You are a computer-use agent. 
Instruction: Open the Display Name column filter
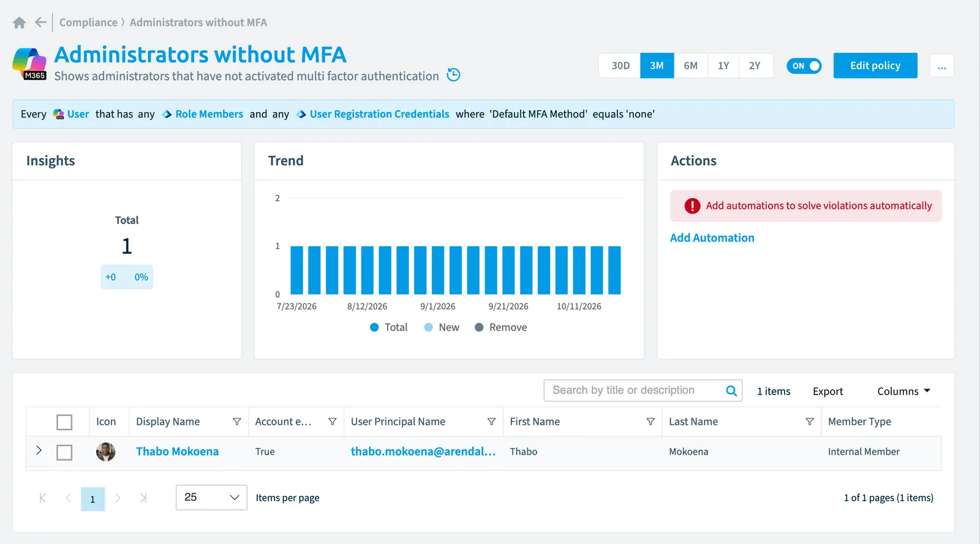237,421
